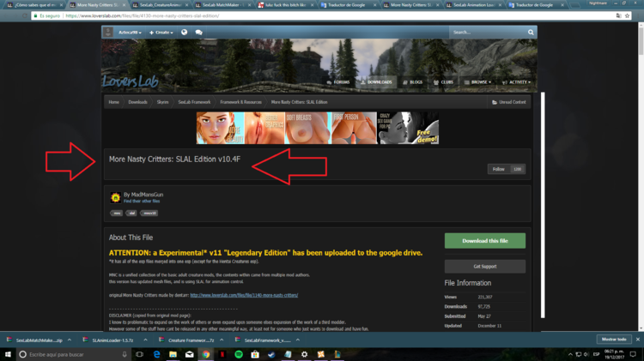Click the search magnifier icon on site header

(531, 32)
